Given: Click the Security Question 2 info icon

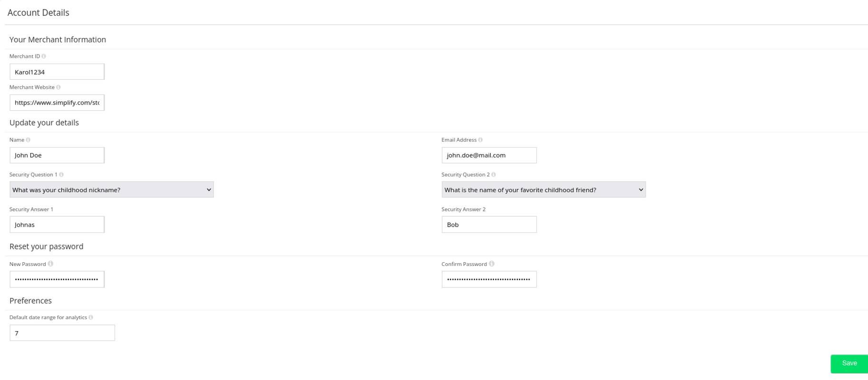Looking at the screenshot, I should click(x=494, y=174).
